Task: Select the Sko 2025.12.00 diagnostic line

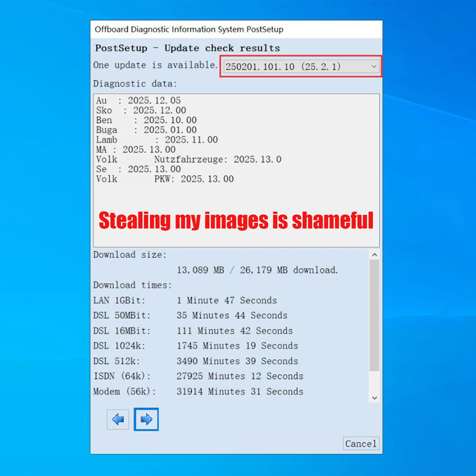Action: click(x=141, y=110)
